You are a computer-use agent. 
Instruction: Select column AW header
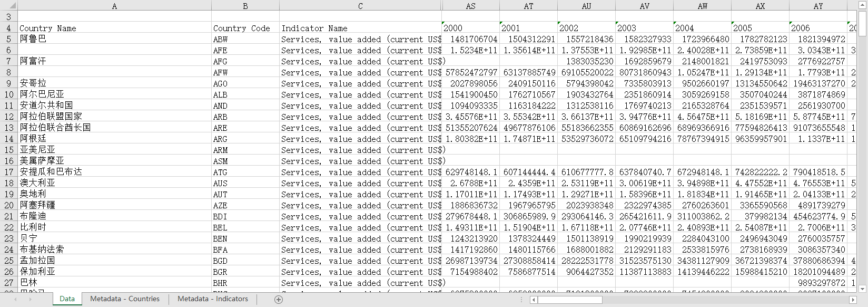pyautogui.click(x=703, y=6)
